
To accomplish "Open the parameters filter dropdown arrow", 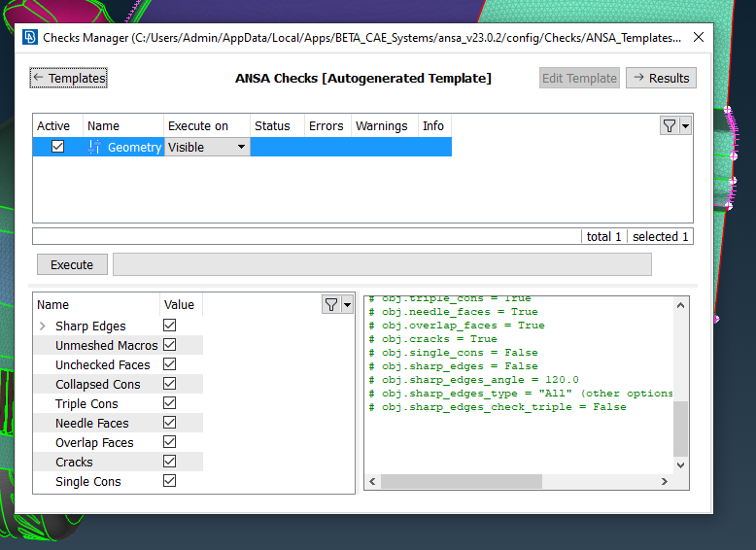I will (x=347, y=305).
